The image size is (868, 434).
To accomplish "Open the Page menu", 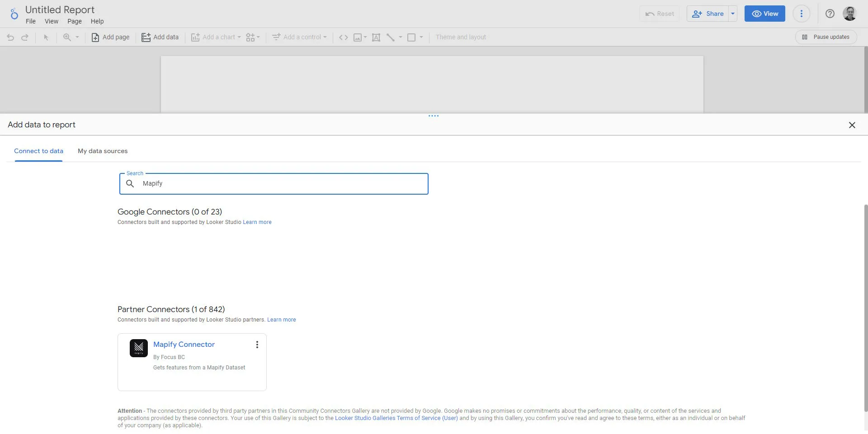I will [x=75, y=21].
